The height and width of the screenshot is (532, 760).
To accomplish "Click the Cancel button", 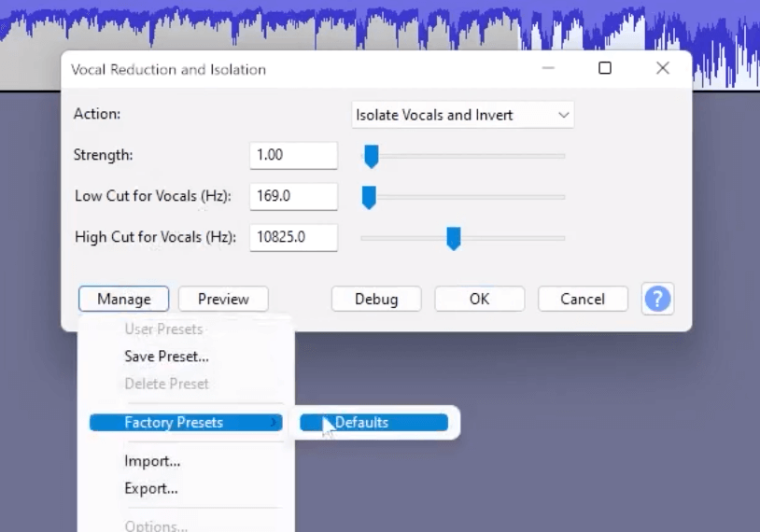I will 583,299.
